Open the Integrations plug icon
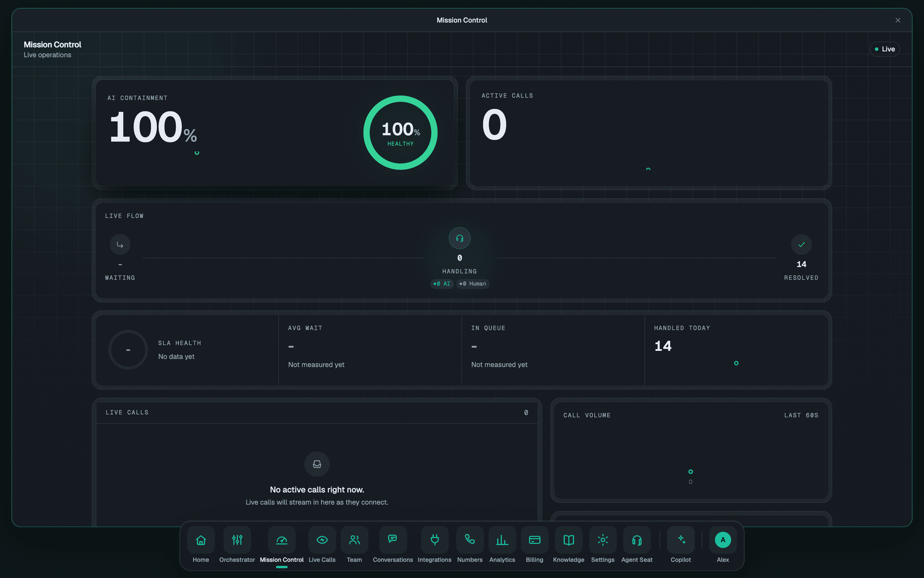 (435, 539)
